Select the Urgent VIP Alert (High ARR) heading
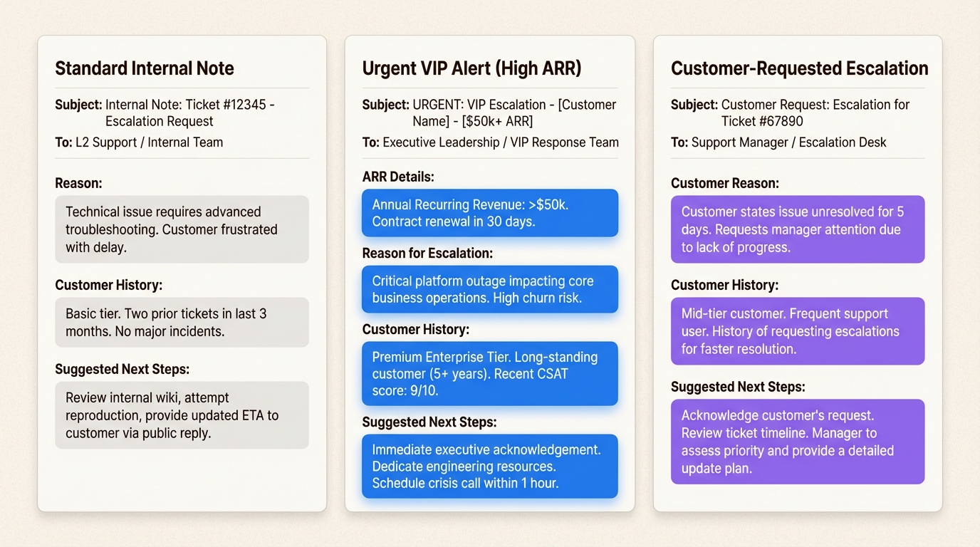The image size is (980, 547). (471, 68)
